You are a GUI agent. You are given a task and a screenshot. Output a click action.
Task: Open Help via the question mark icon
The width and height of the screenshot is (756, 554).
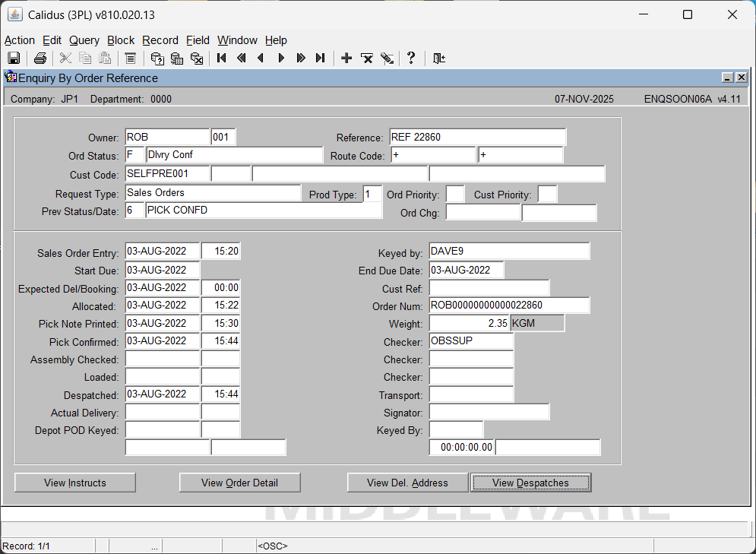(x=411, y=59)
